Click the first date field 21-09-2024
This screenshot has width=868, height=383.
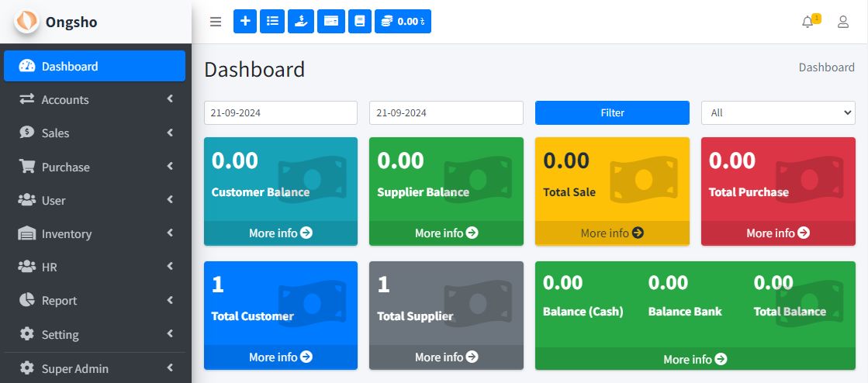pyautogui.click(x=281, y=112)
